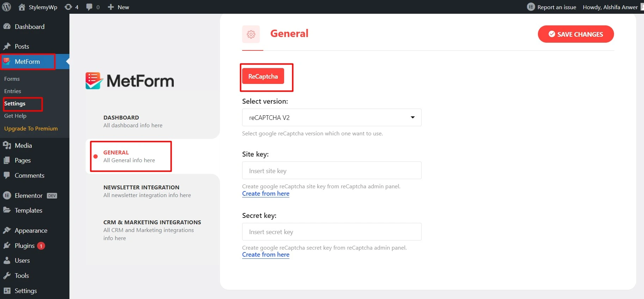Open Dashboard in the admin sidebar
The width and height of the screenshot is (644, 299).
[x=30, y=26]
